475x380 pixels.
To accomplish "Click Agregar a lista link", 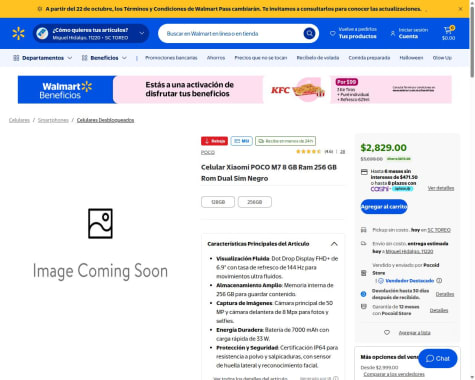I will pos(415,333).
